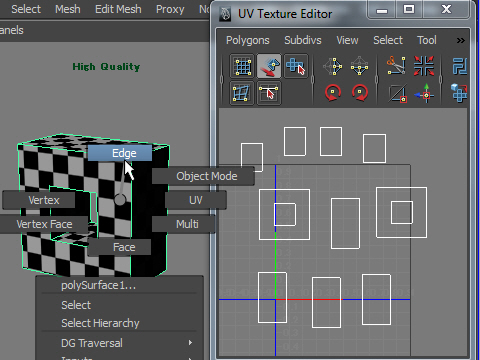
Task: Show hidden menus via the double-chevron
Action: 460,41
